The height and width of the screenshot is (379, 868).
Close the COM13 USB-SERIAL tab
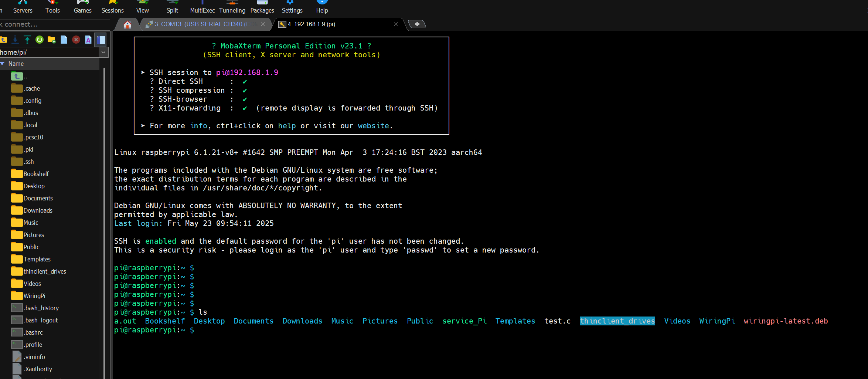(263, 24)
